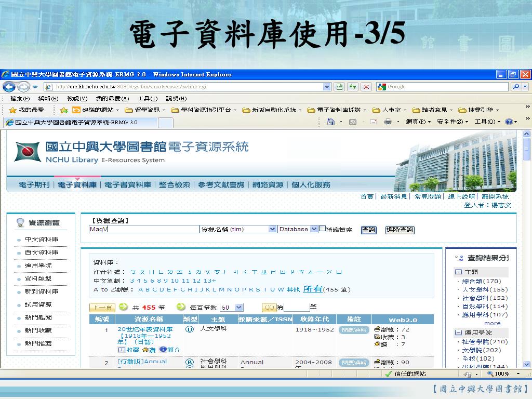Click the page number input field

point(297,308)
